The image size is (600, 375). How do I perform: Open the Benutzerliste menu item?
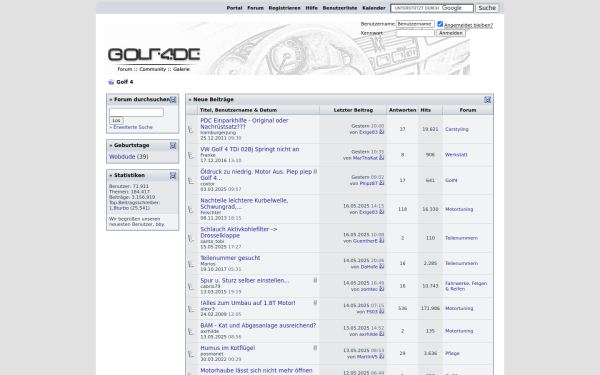pos(340,8)
